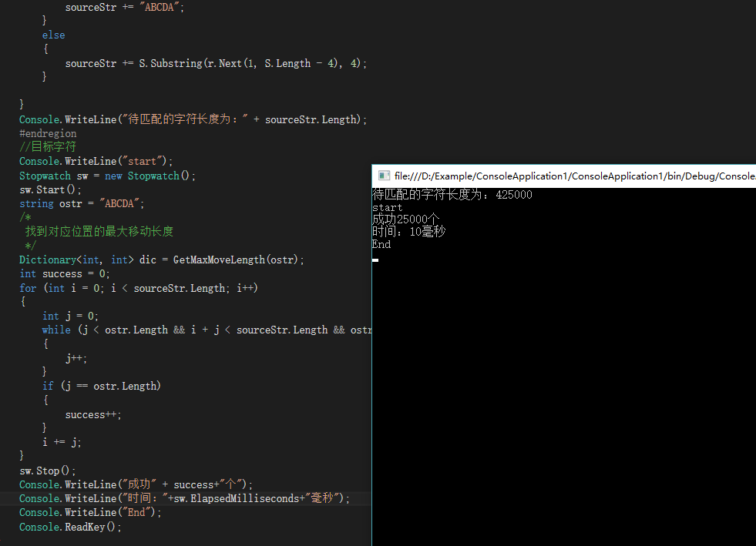756x546 pixels.
Task: Click console output '时间: 10毫秒'
Action: tap(409, 232)
